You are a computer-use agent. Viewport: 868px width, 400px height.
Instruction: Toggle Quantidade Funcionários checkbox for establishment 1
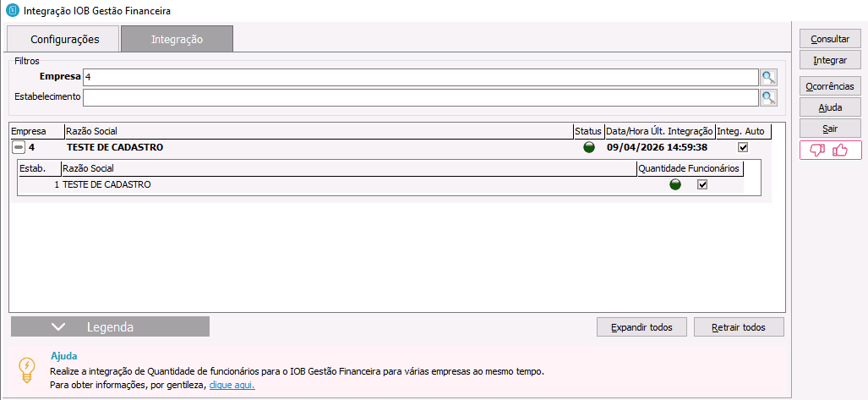coord(702,184)
